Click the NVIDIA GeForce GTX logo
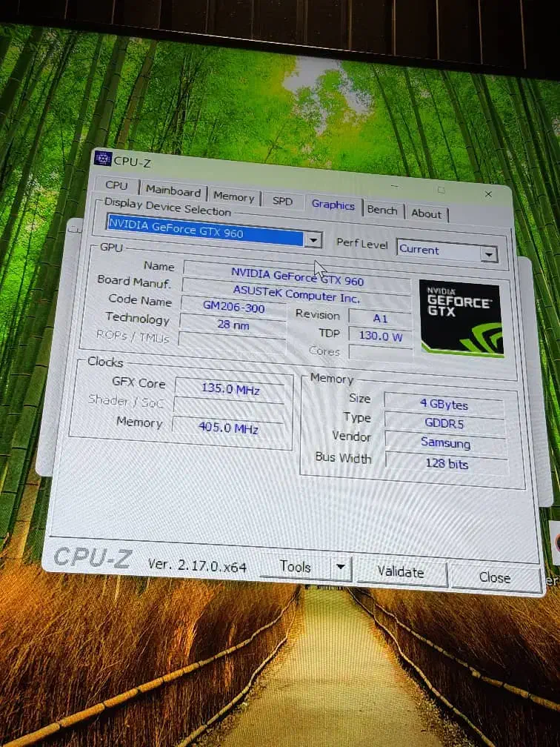Image resolution: width=560 pixels, height=747 pixels. tap(461, 318)
